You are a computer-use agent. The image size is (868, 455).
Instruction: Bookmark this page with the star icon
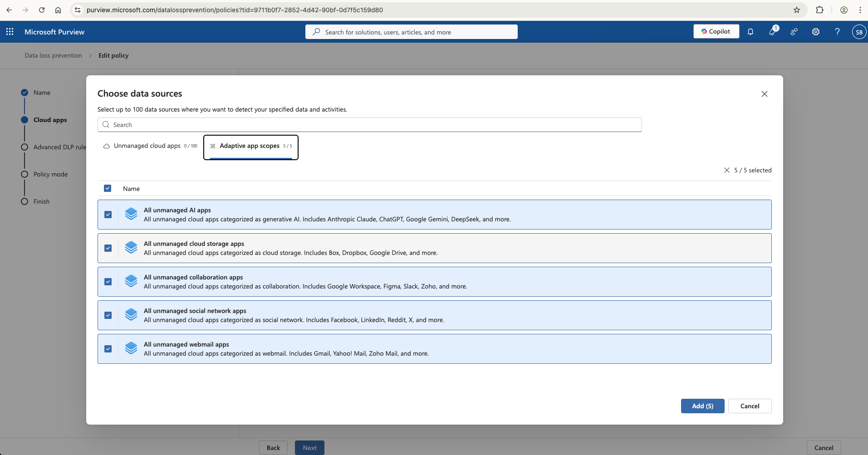pos(797,10)
